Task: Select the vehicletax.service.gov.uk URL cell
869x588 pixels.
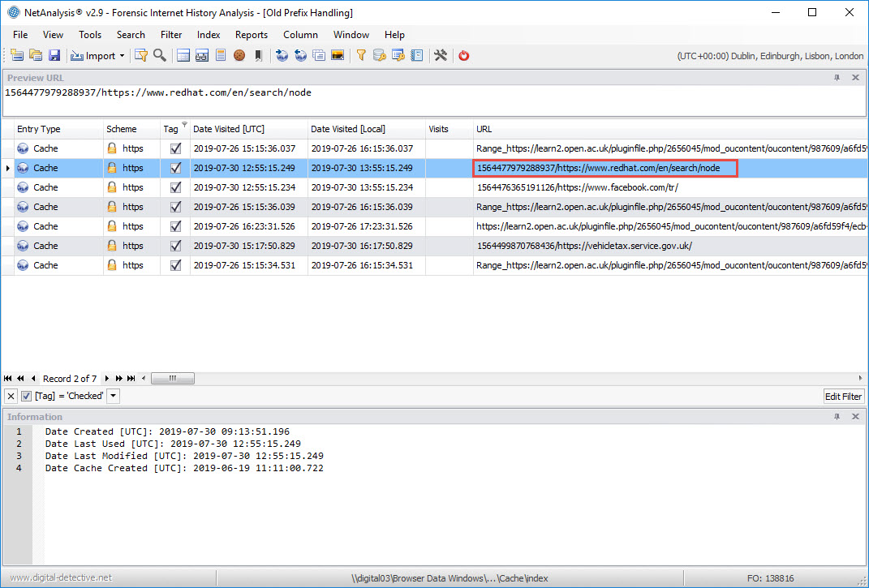Action: pyautogui.click(x=670, y=246)
